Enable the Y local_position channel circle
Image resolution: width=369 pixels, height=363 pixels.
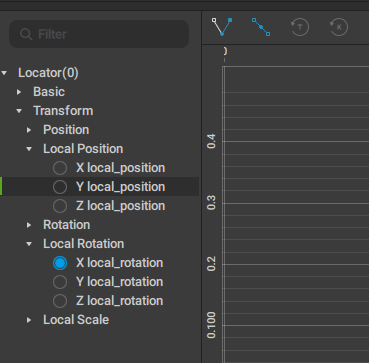pyautogui.click(x=60, y=187)
